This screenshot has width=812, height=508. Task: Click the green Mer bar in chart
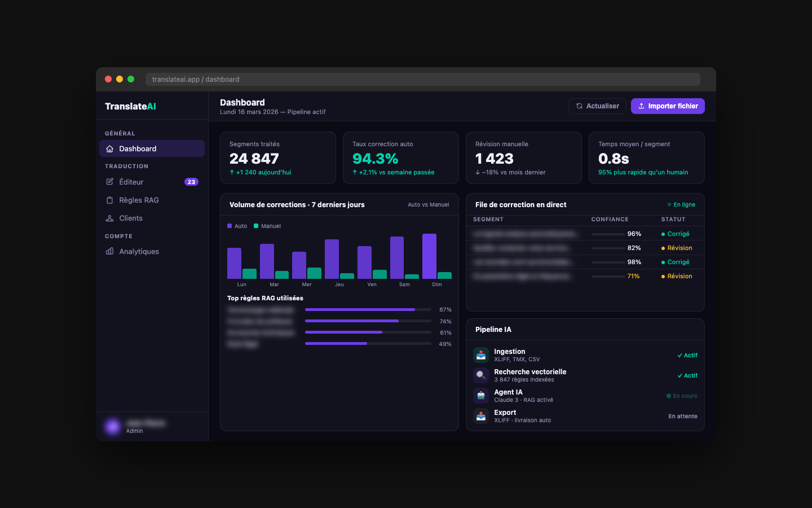click(314, 273)
